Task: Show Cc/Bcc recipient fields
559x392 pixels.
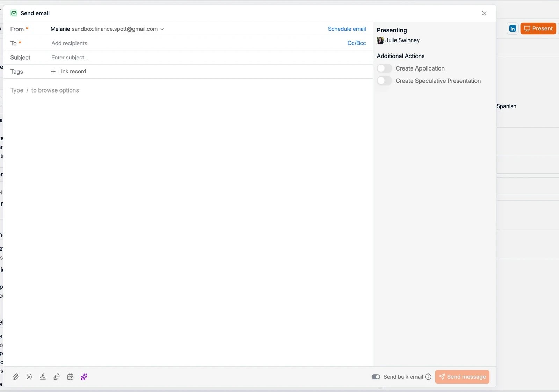Action: (357, 43)
